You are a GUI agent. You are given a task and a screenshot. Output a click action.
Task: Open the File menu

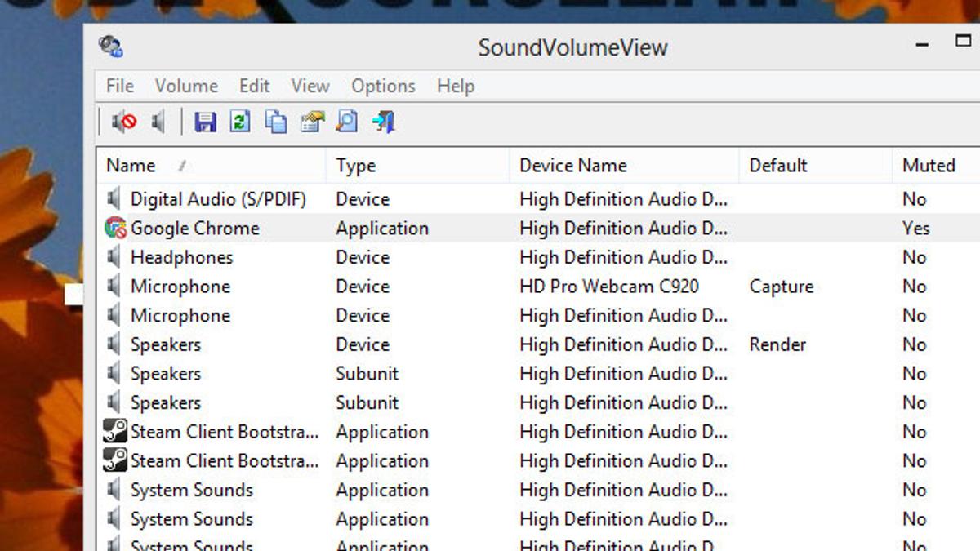[119, 86]
